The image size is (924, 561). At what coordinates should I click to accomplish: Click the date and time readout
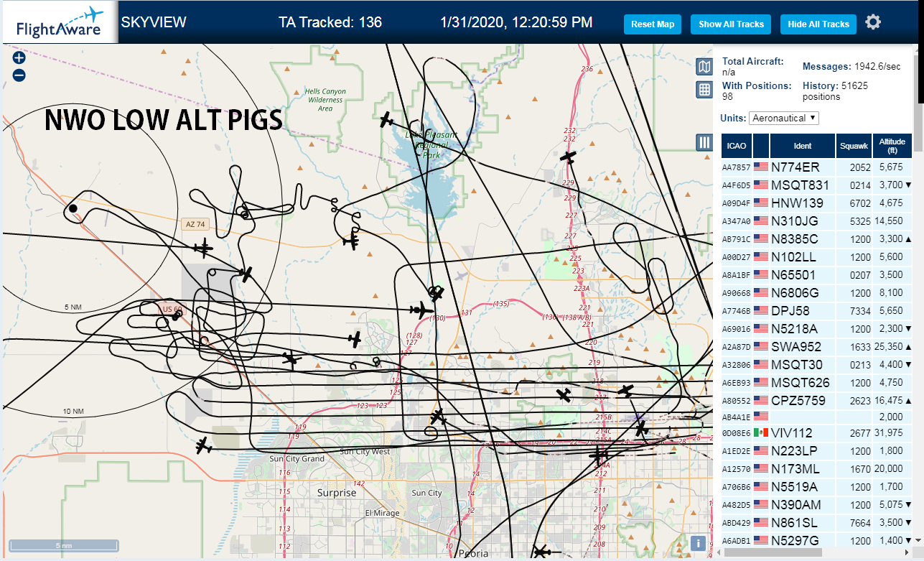click(x=517, y=22)
